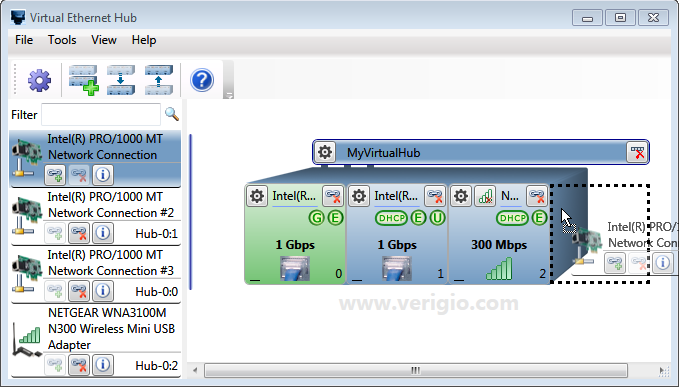Image resolution: width=679 pixels, height=387 pixels.
Task: Click the Hub-0:2 label
Action: (156, 366)
